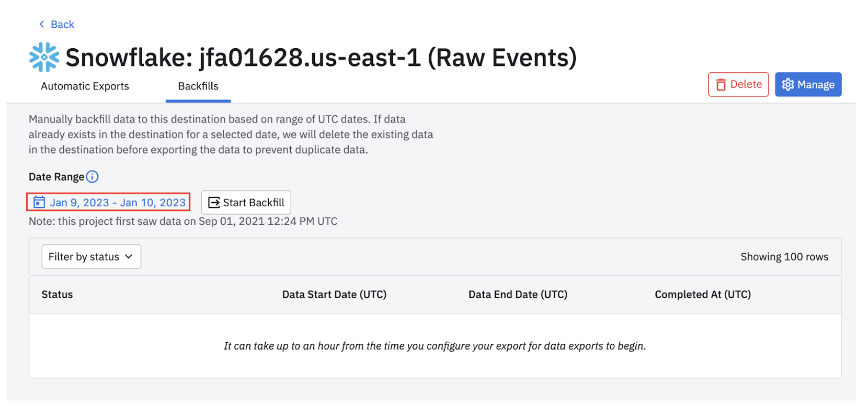This screenshot has height=406, width=868.
Task: Click the Data Start Date (UTC) header
Action: click(x=334, y=295)
